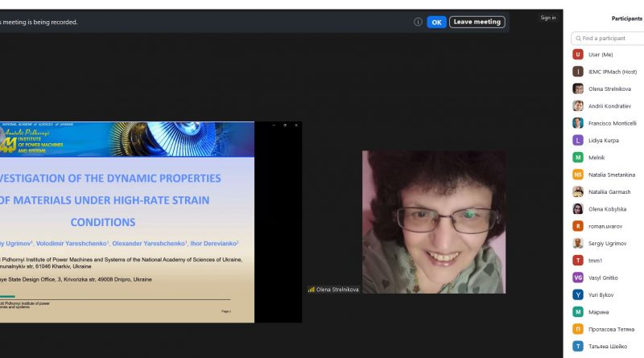The width and height of the screenshot is (644, 358).
Task: Click IEMC IPMach host avatar
Action: pos(578,72)
